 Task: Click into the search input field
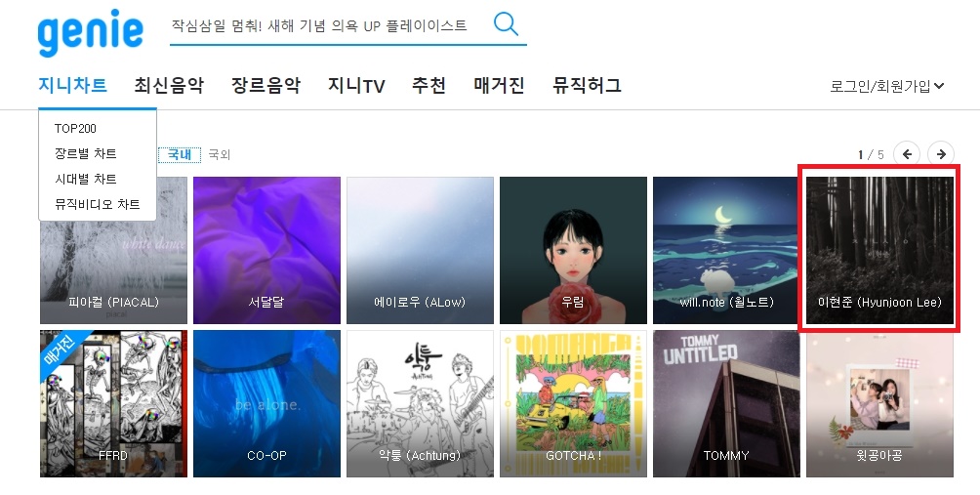pos(328,25)
